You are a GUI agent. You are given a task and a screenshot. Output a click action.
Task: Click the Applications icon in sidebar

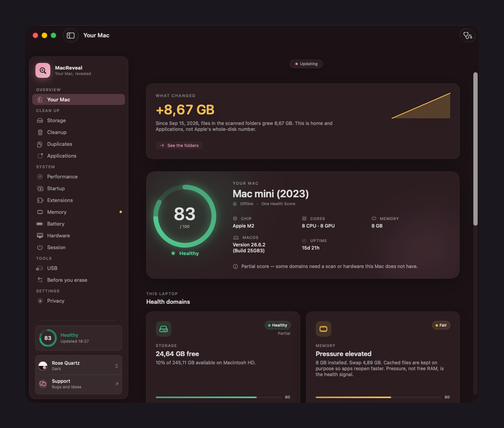point(40,156)
